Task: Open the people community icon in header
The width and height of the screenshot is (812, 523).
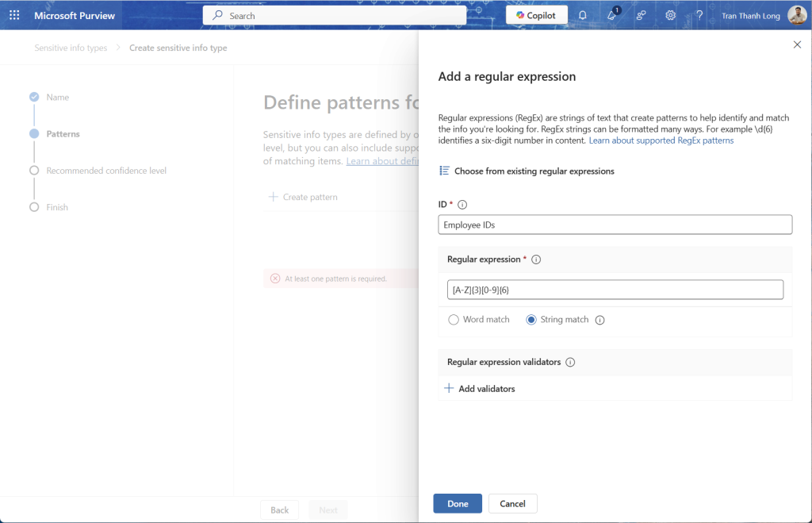Action: click(641, 15)
